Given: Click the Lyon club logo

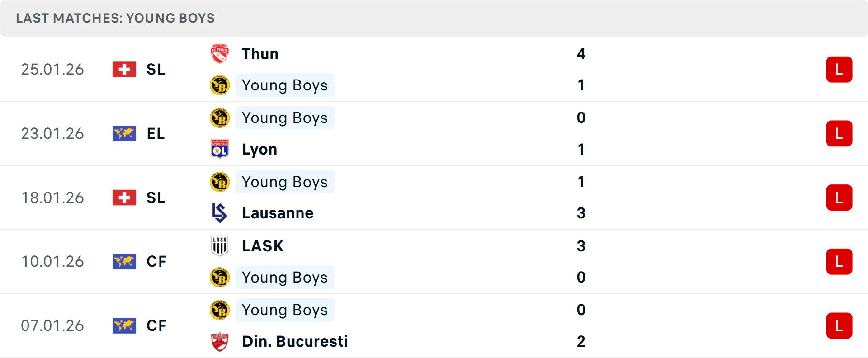Looking at the screenshot, I should [x=220, y=149].
